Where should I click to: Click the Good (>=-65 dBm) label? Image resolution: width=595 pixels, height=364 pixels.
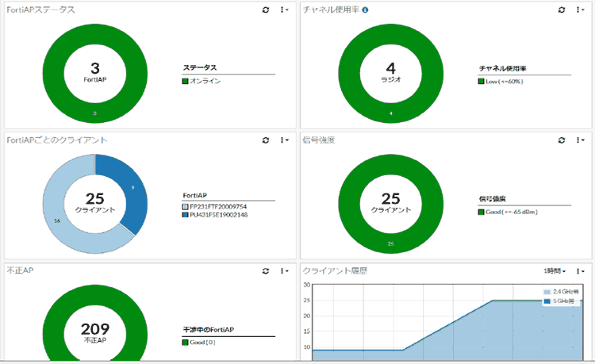point(512,212)
